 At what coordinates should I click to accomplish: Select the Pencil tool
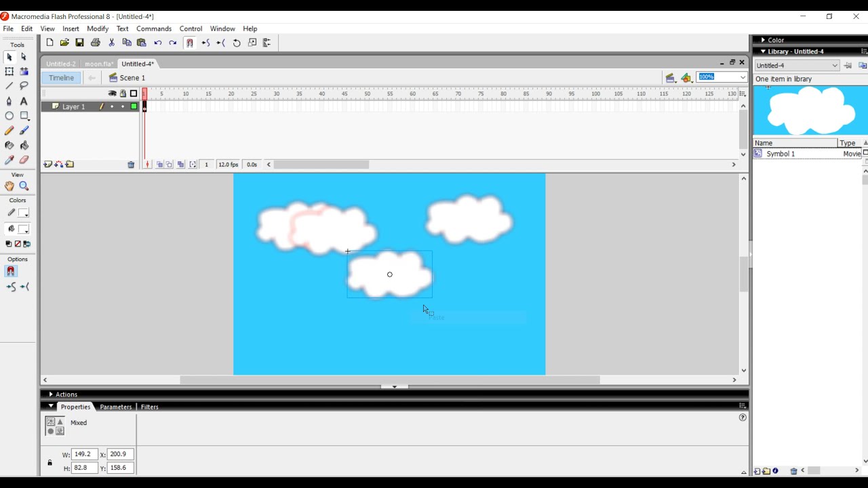[9, 131]
